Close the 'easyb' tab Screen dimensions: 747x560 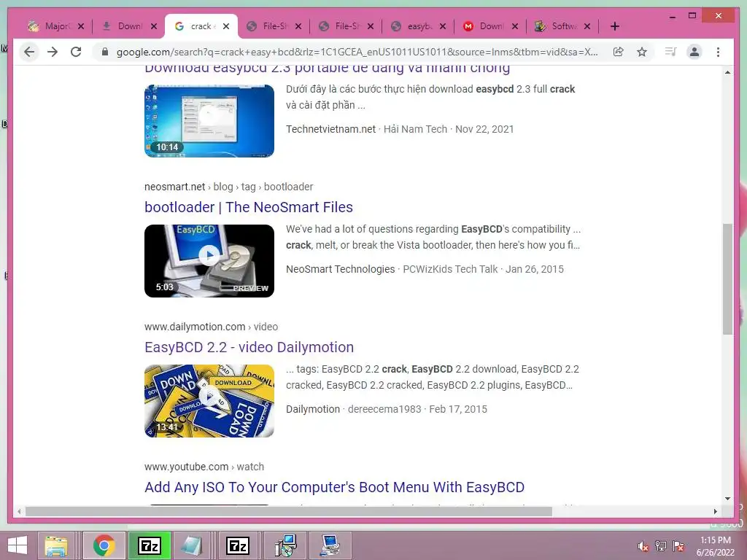coord(443,26)
